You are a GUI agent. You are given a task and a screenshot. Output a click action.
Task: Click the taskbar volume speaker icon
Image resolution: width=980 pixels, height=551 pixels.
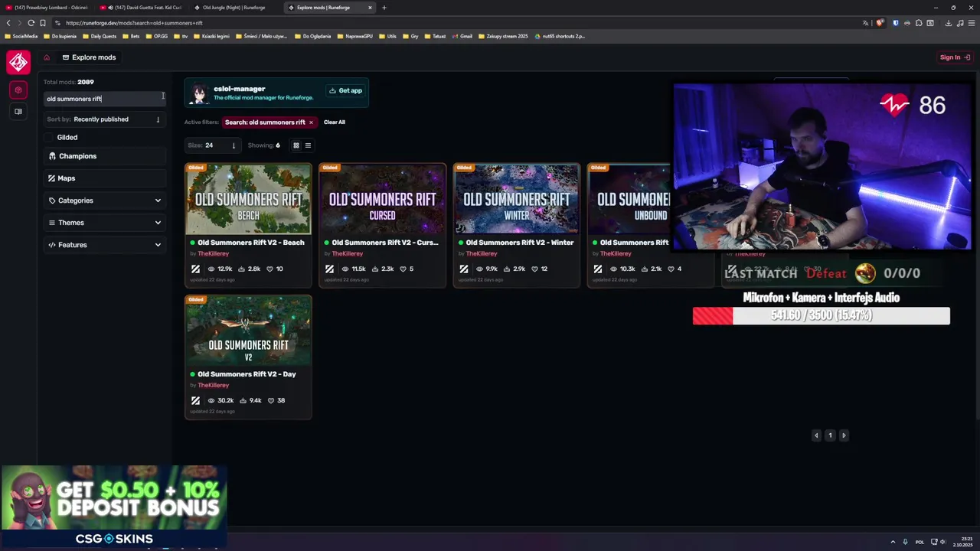click(942, 542)
